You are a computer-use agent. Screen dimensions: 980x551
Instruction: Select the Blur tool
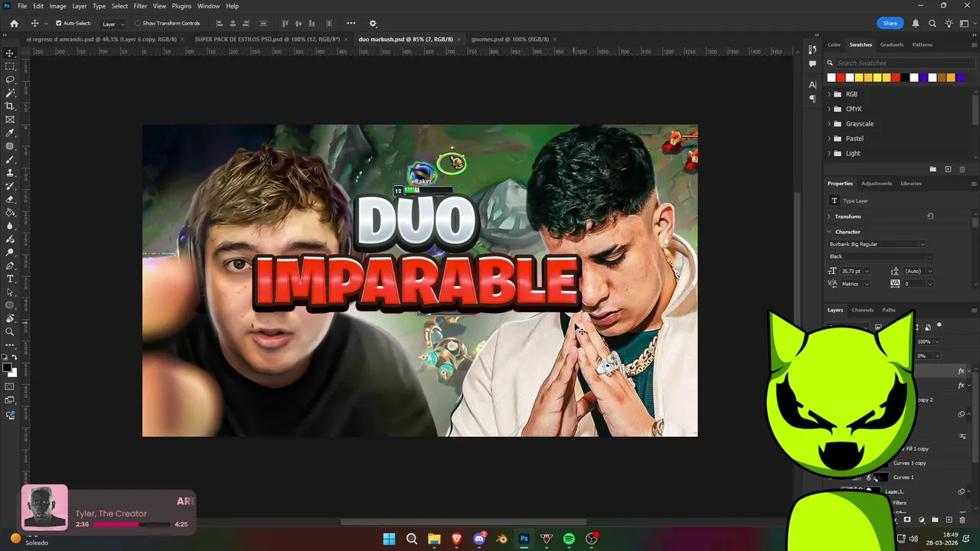point(10,226)
